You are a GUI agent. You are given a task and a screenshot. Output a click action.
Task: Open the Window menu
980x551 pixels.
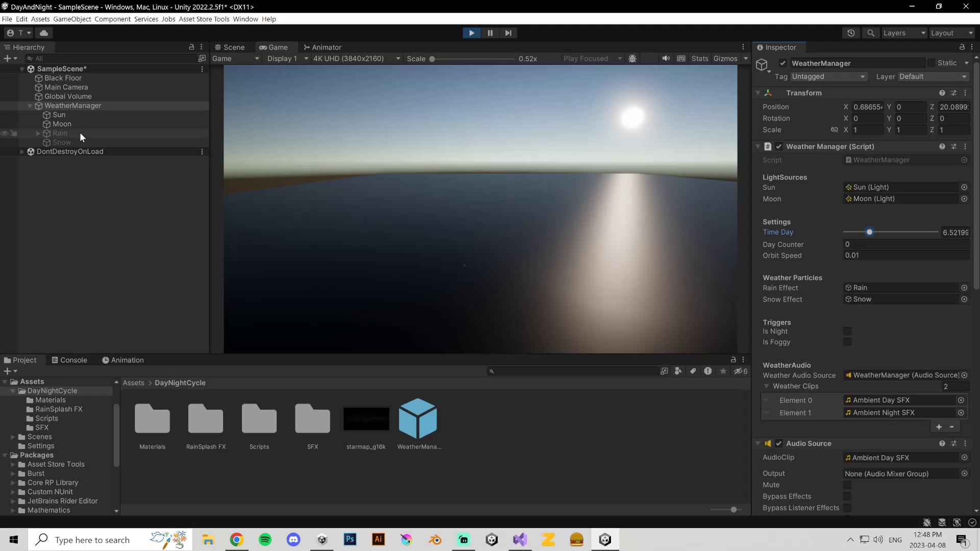click(x=246, y=19)
